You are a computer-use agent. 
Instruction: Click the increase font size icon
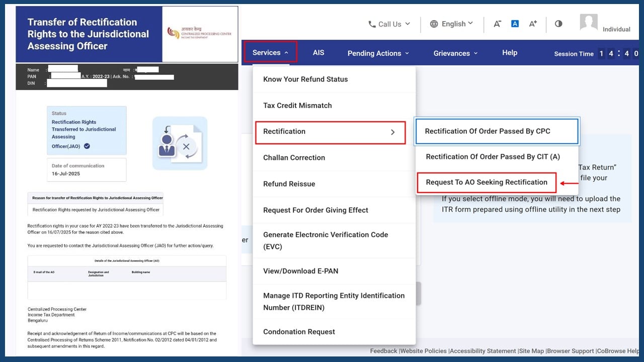533,24
